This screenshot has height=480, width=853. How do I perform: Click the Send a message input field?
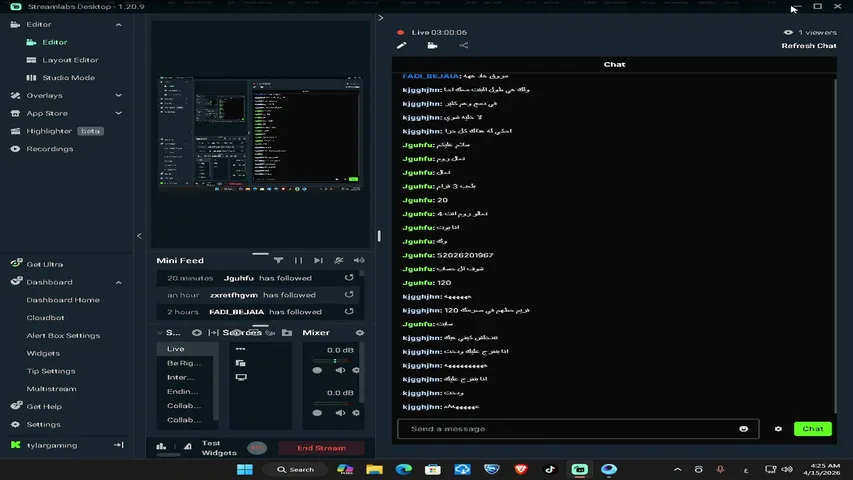click(x=578, y=429)
